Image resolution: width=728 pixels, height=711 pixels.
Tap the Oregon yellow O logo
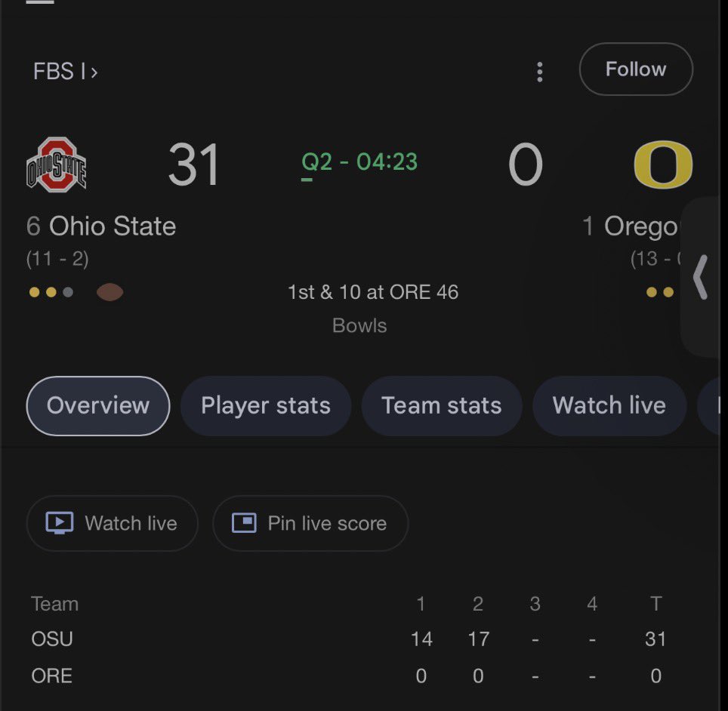pos(663,165)
